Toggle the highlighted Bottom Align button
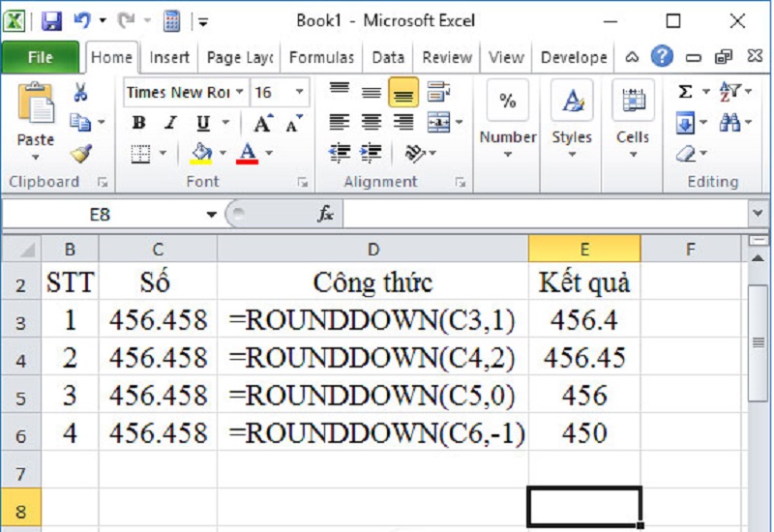Screen dimensions: 774x532 [x=403, y=92]
